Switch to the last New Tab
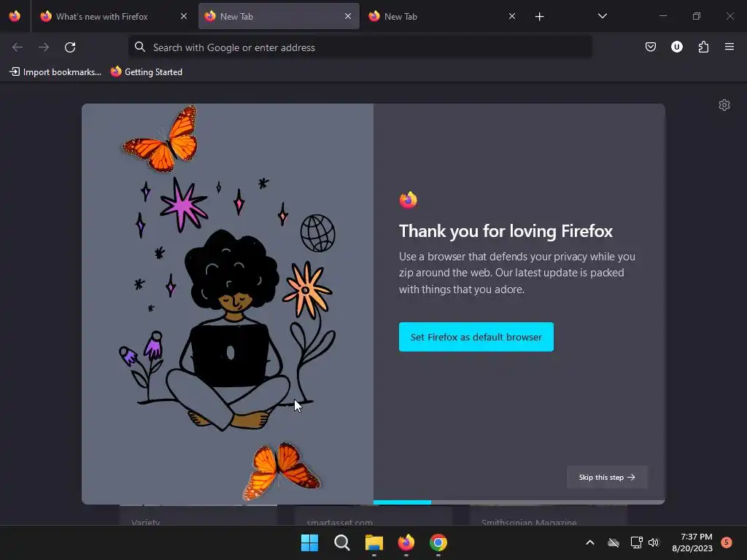Viewport: 747px width, 560px height. (x=441, y=16)
